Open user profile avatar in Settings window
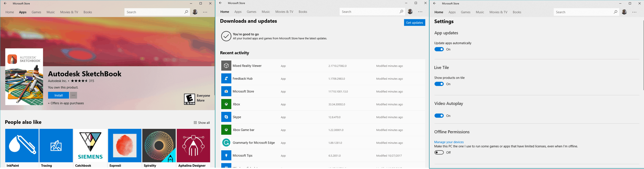This screenshot has width=644, height=169. 624,12
